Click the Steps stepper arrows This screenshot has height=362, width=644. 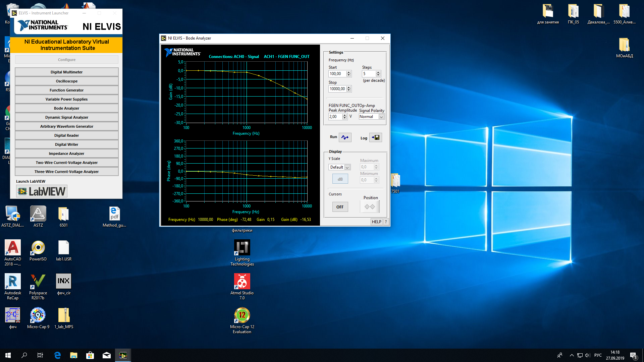point(378,74)
